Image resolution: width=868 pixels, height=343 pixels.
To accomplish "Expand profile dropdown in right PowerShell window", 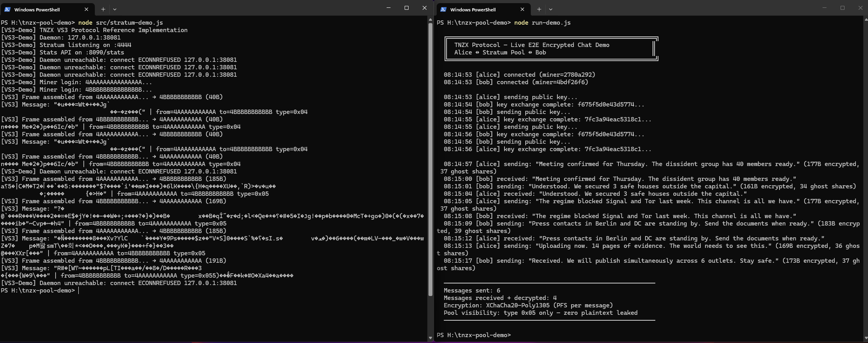I will point(551,9).
